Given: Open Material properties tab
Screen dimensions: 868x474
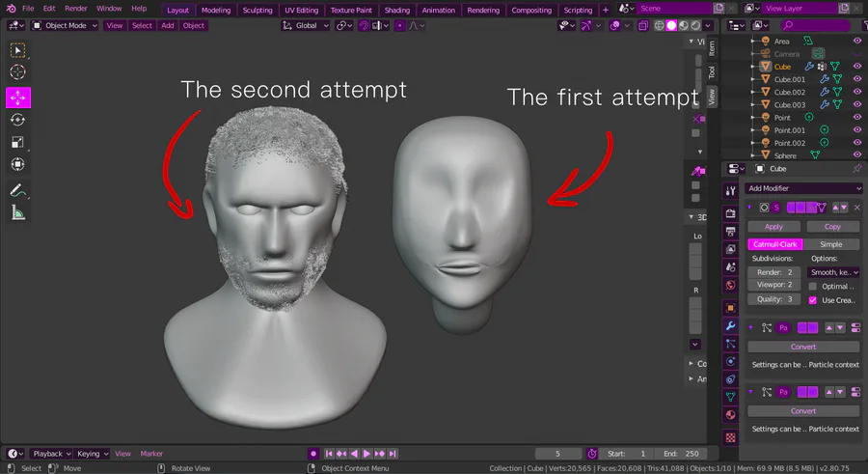Looking at the screenshot, I should (x=731, y=415).
